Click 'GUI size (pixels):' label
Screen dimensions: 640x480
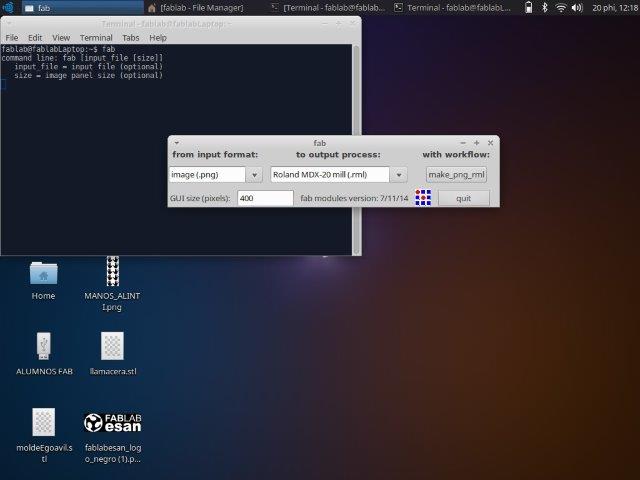point(200,198)
